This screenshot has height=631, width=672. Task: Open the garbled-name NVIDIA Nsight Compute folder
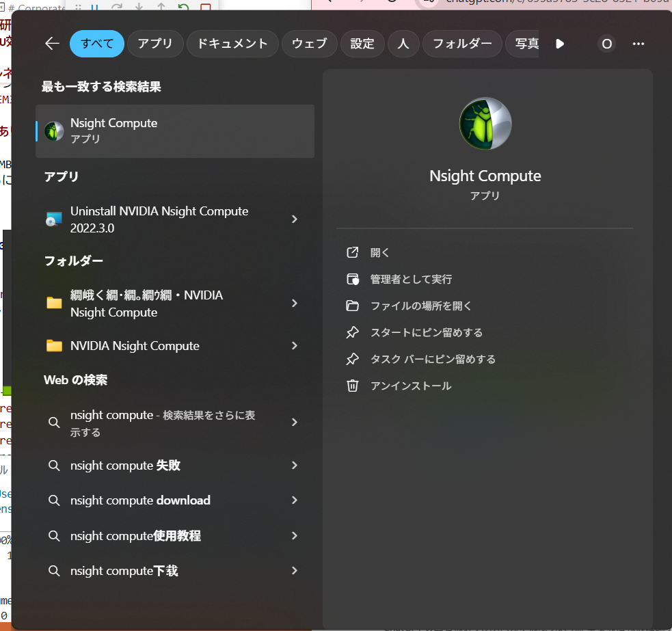[175, 304]
